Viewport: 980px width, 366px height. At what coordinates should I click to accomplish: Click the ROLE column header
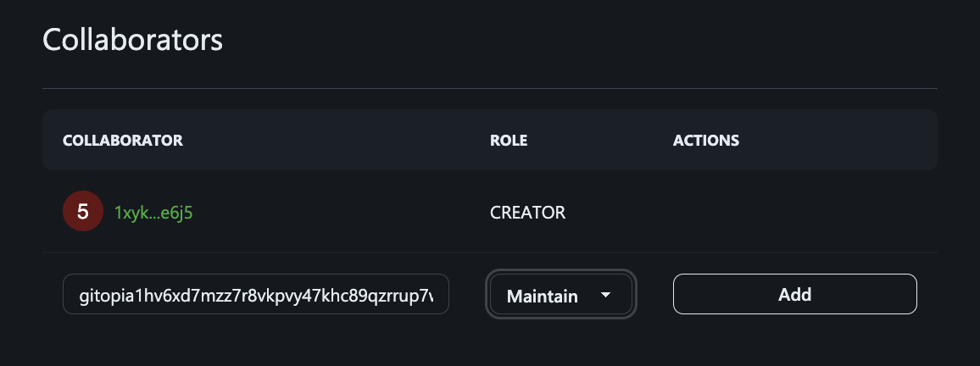pyautogui.click(x=509, y=140)
